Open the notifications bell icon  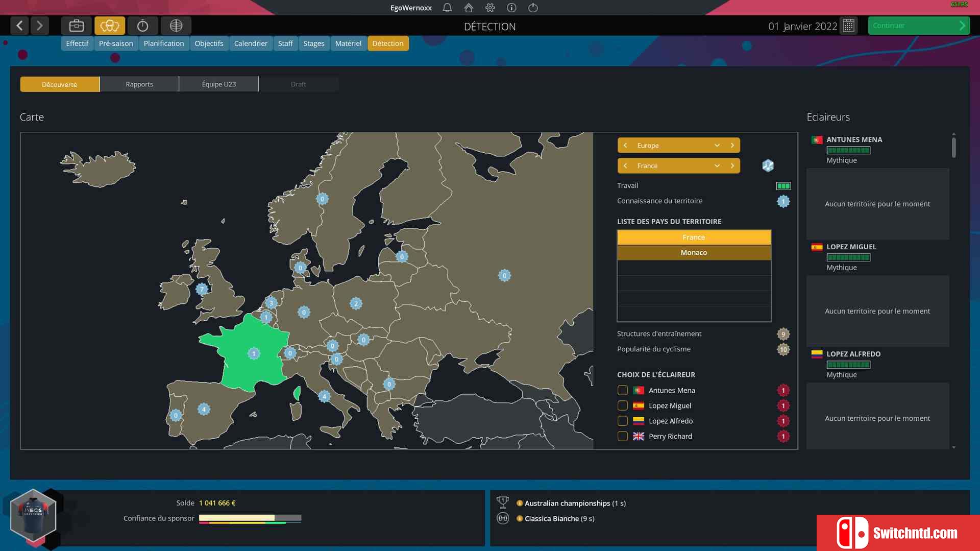click(x=447, y=8)
